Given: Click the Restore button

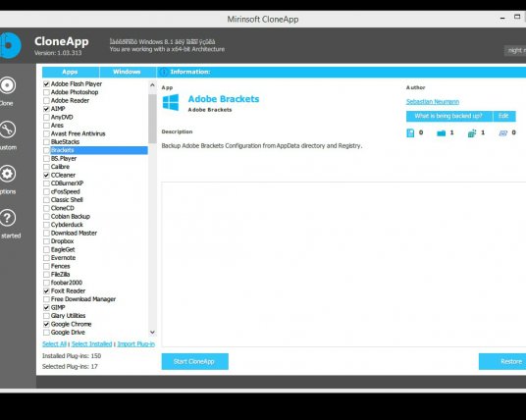Looking at the screenshot, I should tap(502, 362).
